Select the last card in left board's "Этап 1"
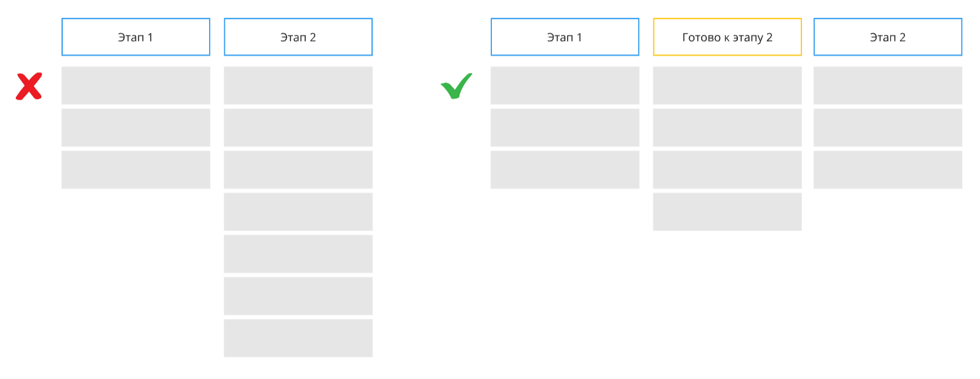Screen dimensions: 980x379 tap(135, 170)
